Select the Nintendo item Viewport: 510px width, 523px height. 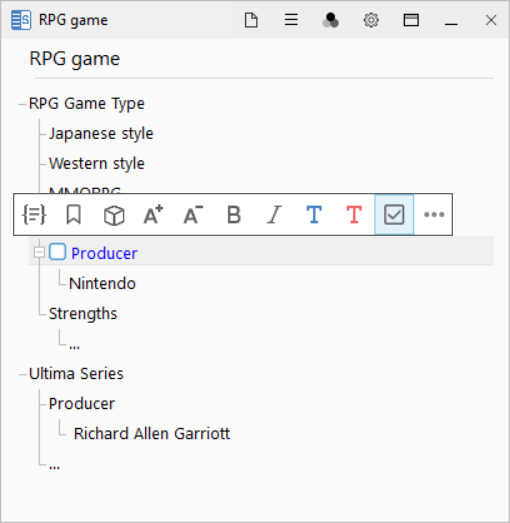click(102, 284)
